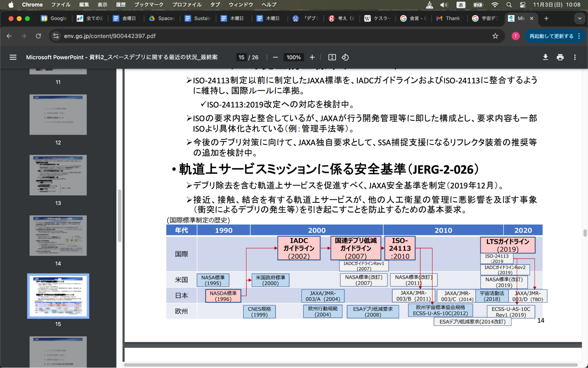Open a new browser tab

coord(546,19)
